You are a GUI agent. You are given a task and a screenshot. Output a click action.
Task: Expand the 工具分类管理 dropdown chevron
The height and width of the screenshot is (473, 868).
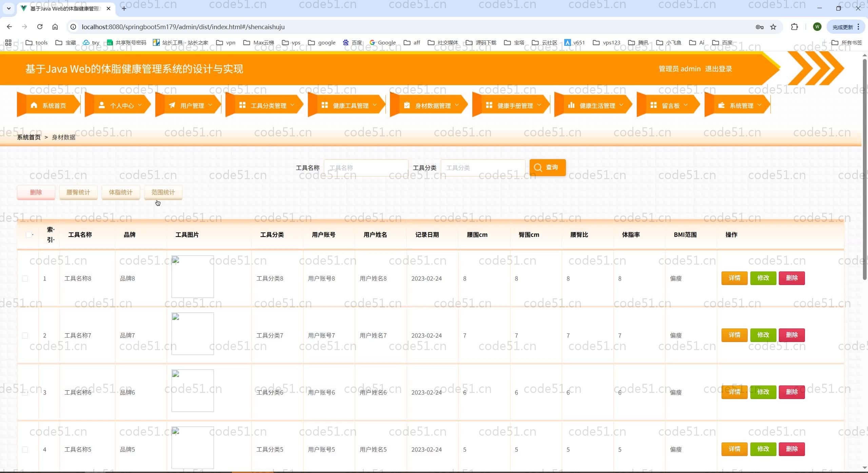(293, 105)
